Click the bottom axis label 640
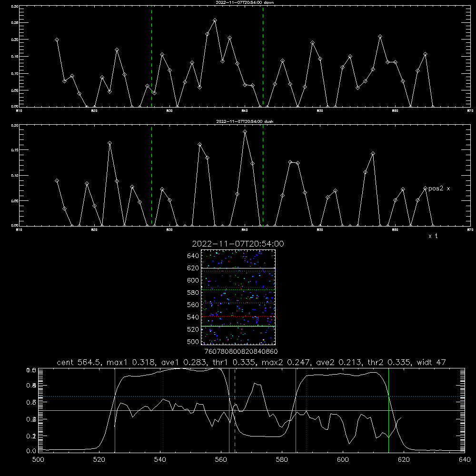The width and height of the screenshot is (476, 476). 465,460
